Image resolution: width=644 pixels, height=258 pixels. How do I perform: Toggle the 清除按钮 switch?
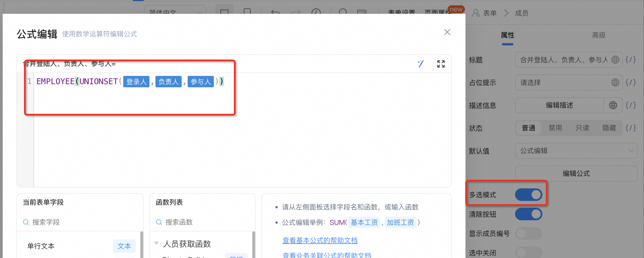529,214
